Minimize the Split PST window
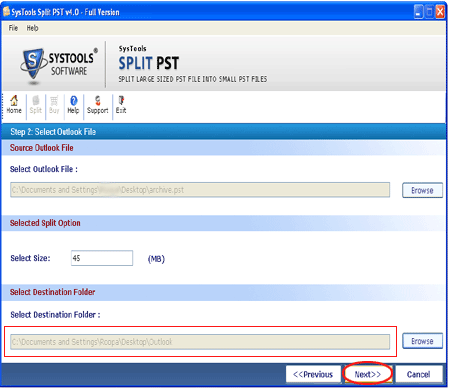This screenshot has width=450, height=390. pyautogui.click(x=418, y=12)
